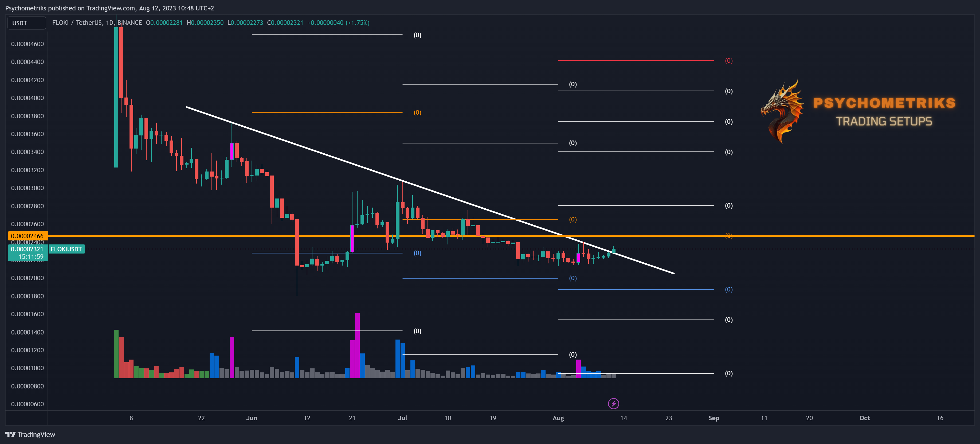Click the Jul label on date axis
This screenshot has width=980, height=444.
402,418
